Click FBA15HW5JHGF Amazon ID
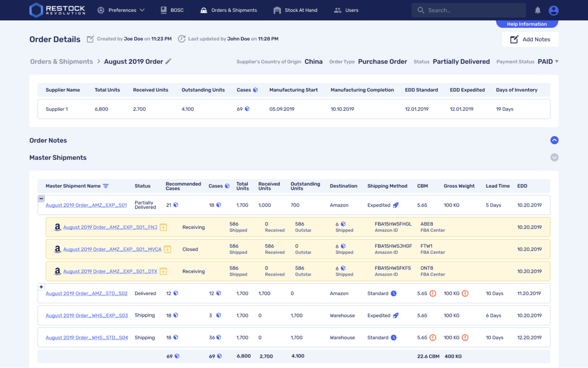 pos(393,246)
